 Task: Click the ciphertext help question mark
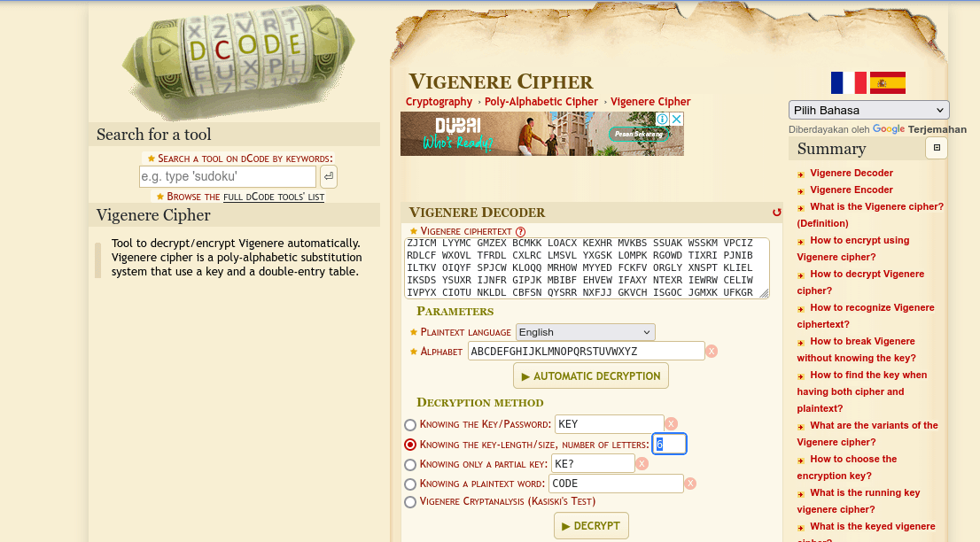(521, 232)
